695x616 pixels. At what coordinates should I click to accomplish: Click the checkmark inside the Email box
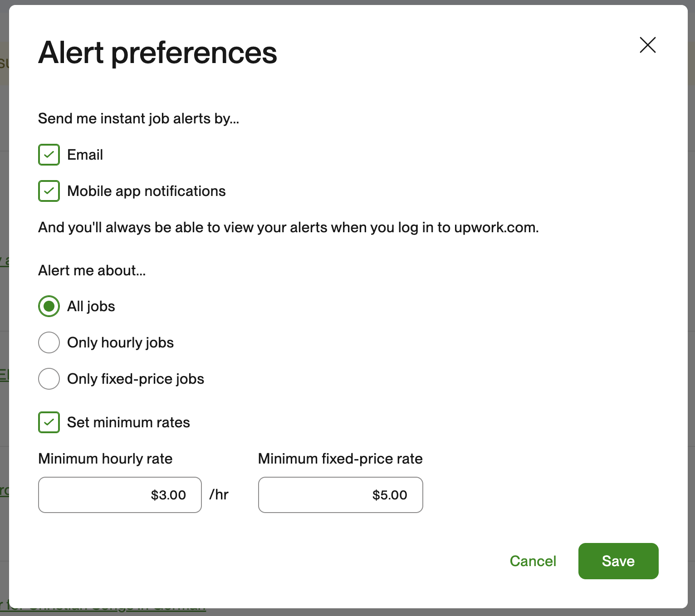49,155
